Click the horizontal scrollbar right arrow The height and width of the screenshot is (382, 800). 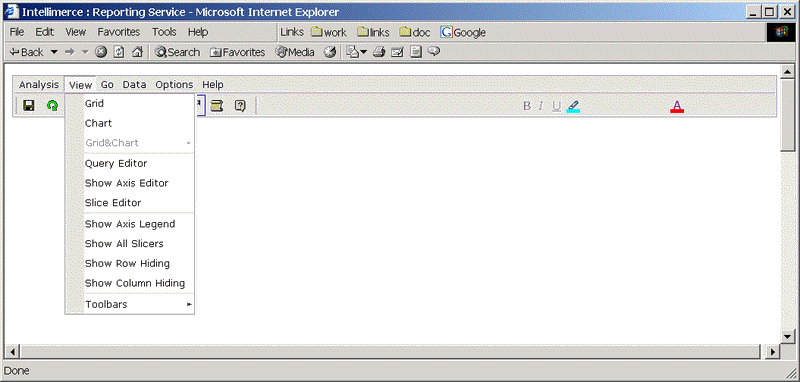[773, 351]
